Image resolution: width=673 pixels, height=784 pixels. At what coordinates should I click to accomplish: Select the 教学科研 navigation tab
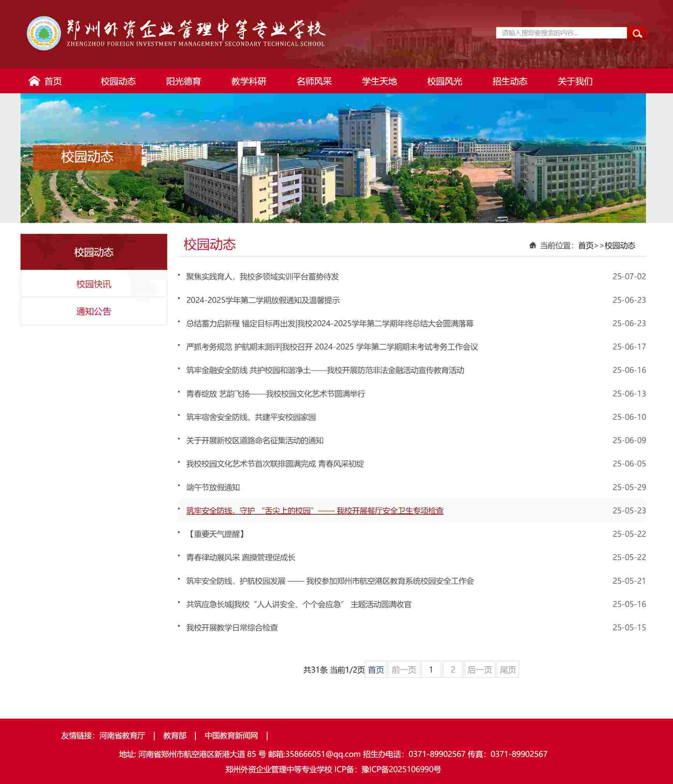click(x=249, y=82)
